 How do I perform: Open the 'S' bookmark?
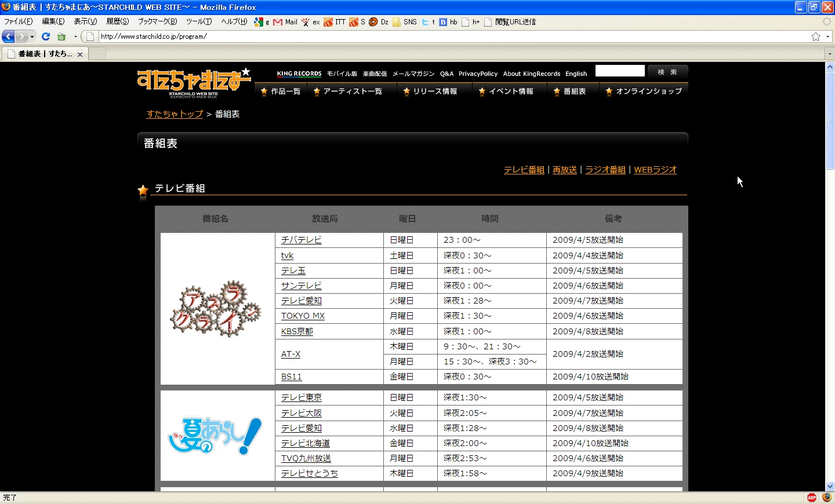click(357, 22)
